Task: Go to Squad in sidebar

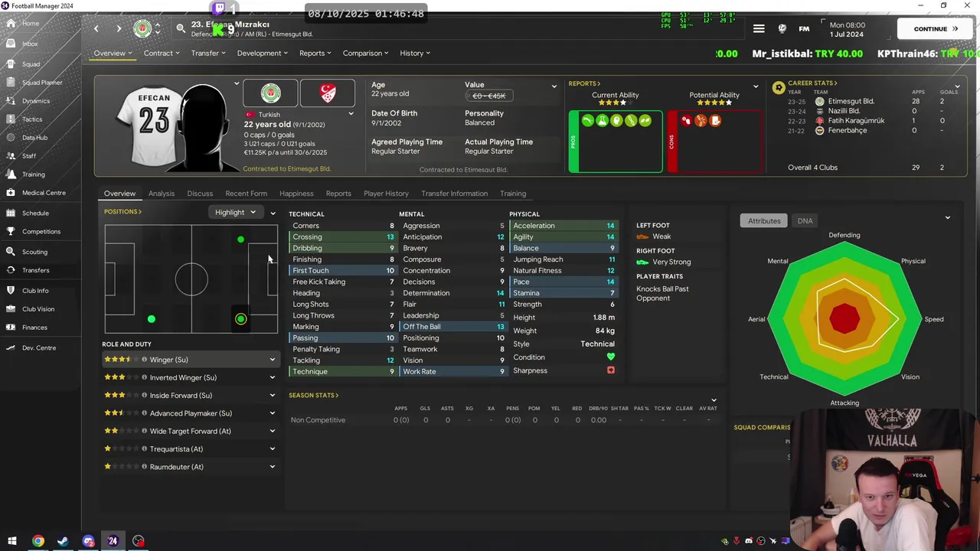Action: [x=31, y=64]
